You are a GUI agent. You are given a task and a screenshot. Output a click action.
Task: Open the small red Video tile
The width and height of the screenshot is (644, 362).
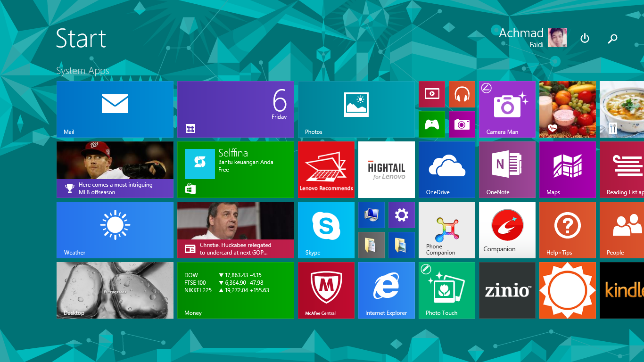click(432, 94)
